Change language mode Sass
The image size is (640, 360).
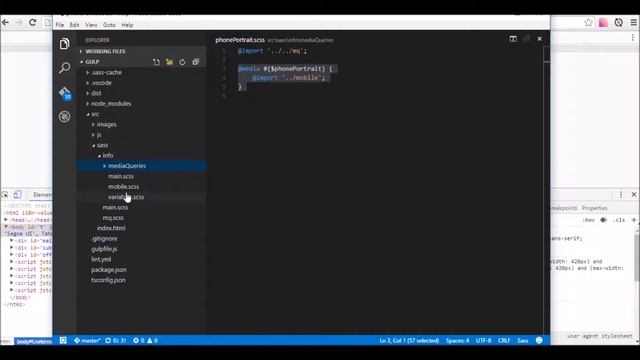(x=523, y=340)
